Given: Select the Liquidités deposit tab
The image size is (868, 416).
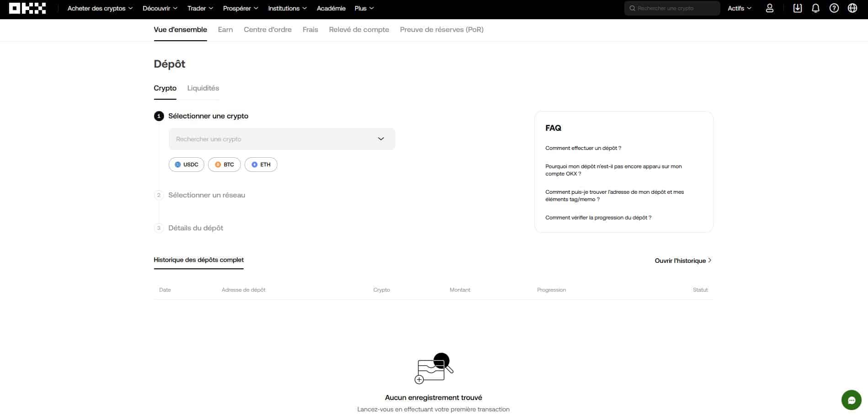Looking at the screenshot, I should click(203, 88).
